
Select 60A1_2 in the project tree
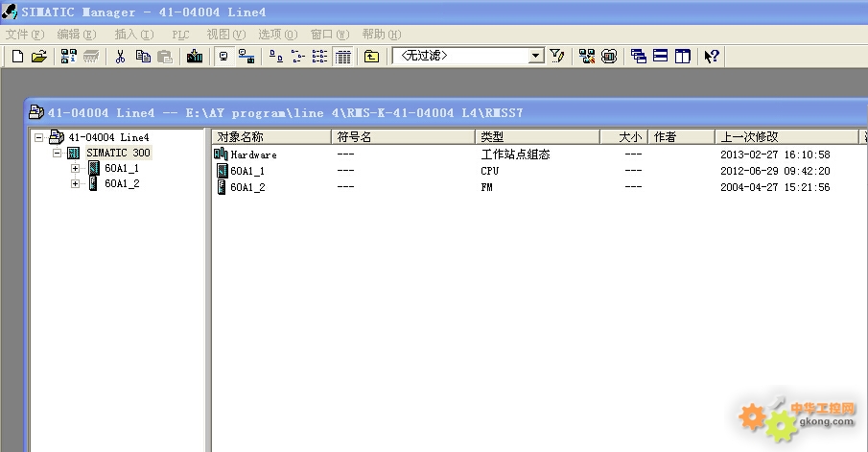122,183
